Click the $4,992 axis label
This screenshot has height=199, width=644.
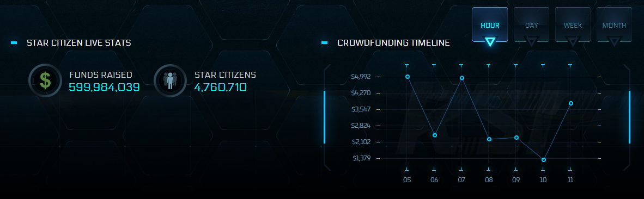click(x=361, y=77)
